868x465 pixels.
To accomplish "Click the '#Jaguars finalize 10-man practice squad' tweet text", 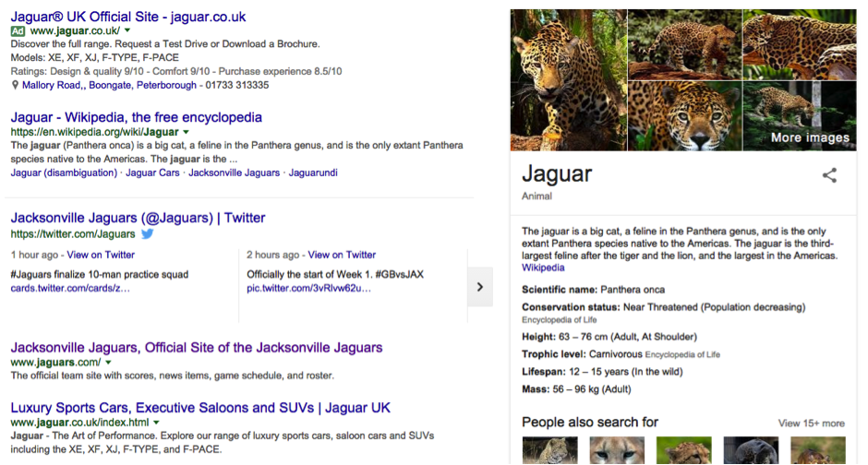I will pyautogui.click(x=100, y=275).
